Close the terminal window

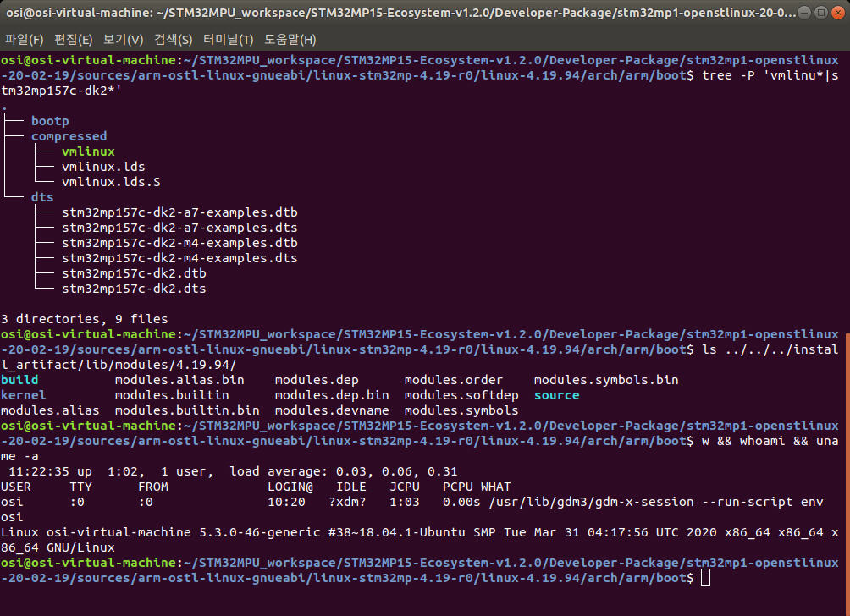click(x=838, y=12)
